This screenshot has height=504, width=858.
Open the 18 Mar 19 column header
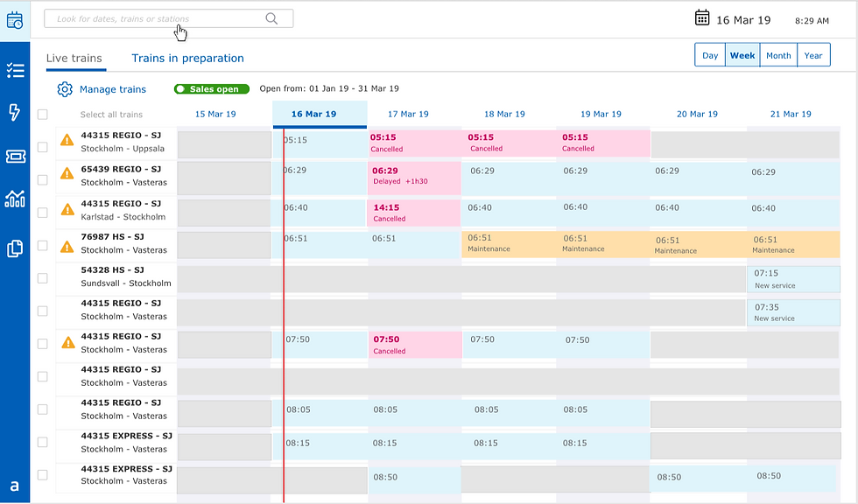504,115
